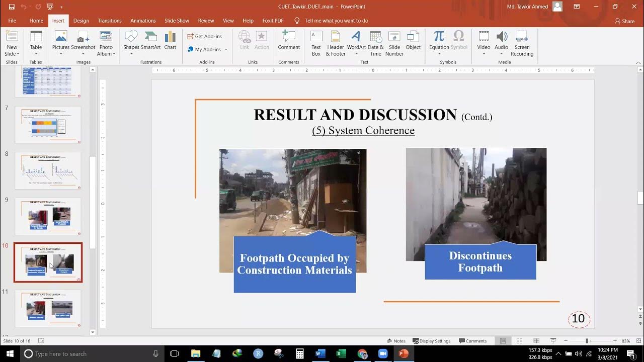Start Screen Recording
This screenshot has height=362, width=644.
(x=522, y=43)
